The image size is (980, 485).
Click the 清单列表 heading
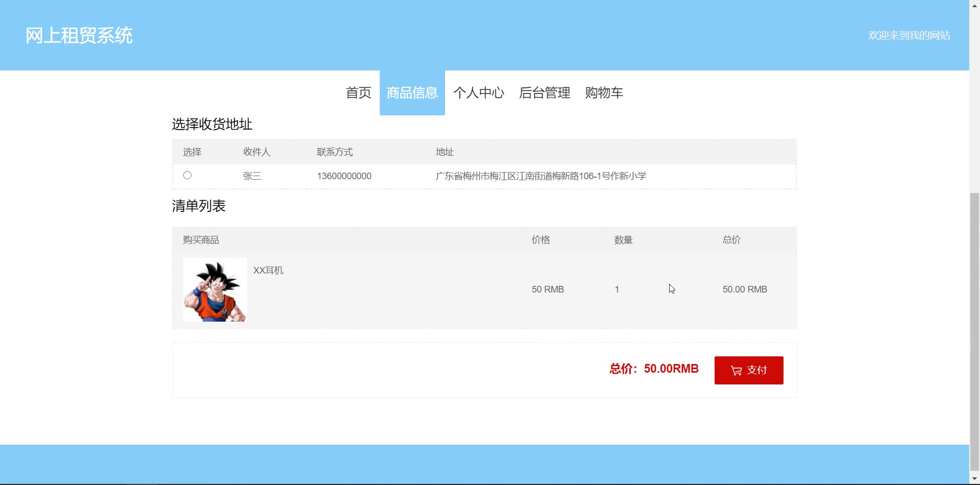coord(199,206)
